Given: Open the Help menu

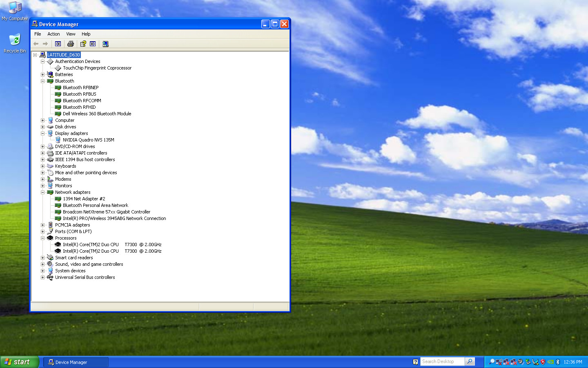Looking at the screenshot, I should pos(86,34).
